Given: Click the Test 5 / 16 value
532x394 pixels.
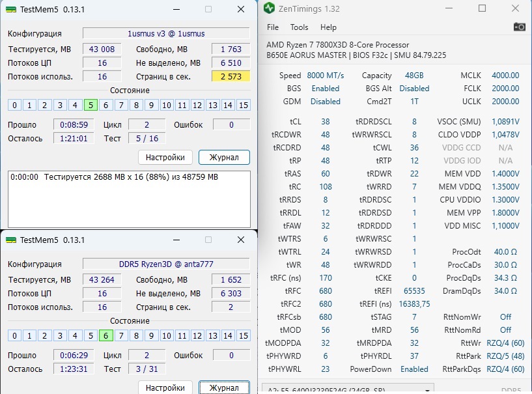Looking at the screenshot, I should coord(147,139).
